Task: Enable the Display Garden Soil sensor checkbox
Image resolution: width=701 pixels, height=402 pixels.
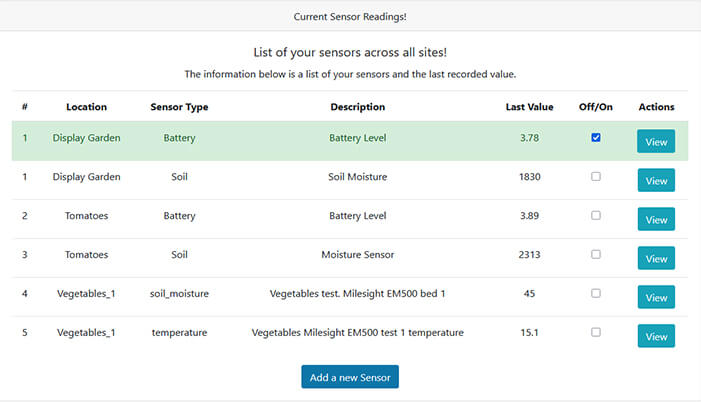Action: point(596,176)
